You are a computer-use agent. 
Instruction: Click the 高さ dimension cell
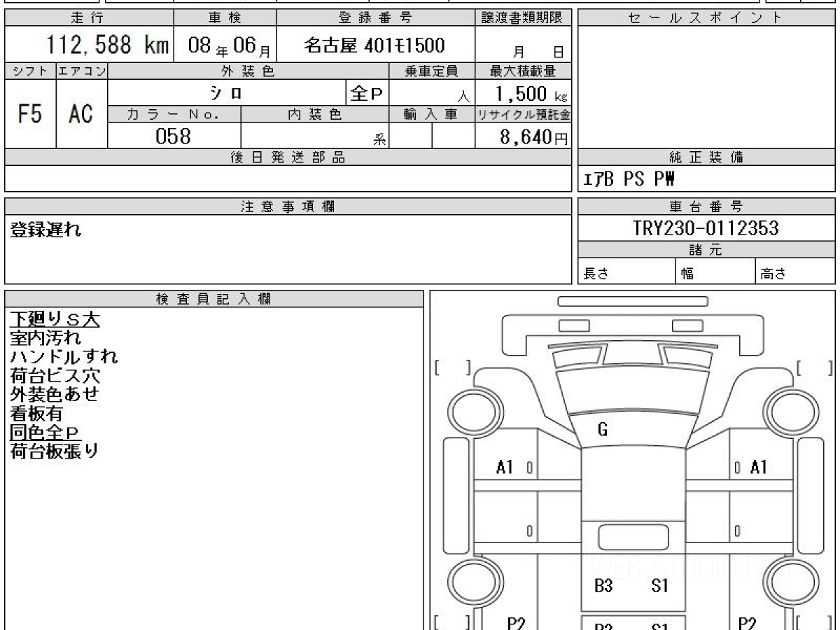795,272
